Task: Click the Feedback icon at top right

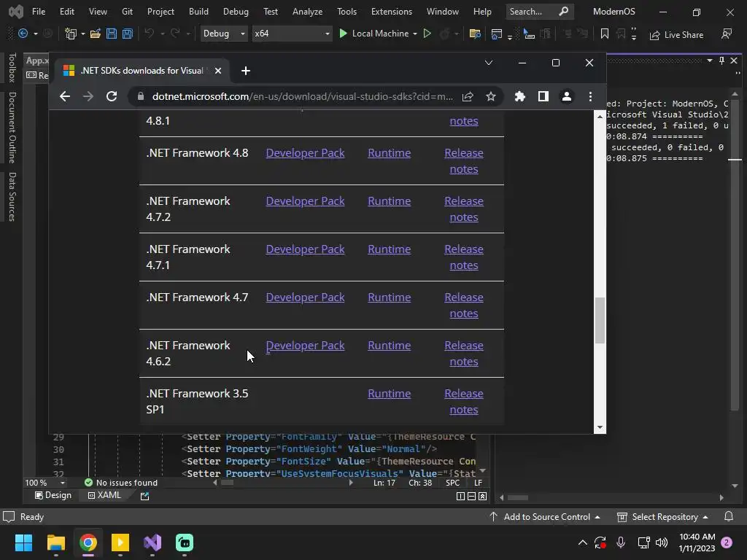Action: 727,34
